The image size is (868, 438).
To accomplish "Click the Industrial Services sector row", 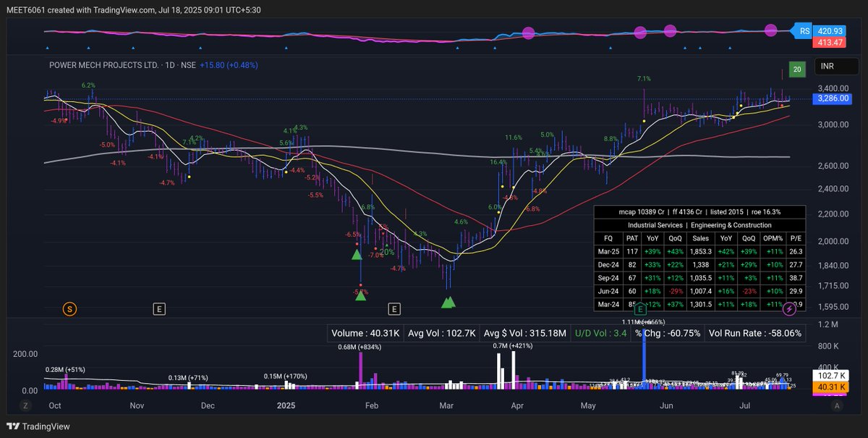I will point(699,225).
